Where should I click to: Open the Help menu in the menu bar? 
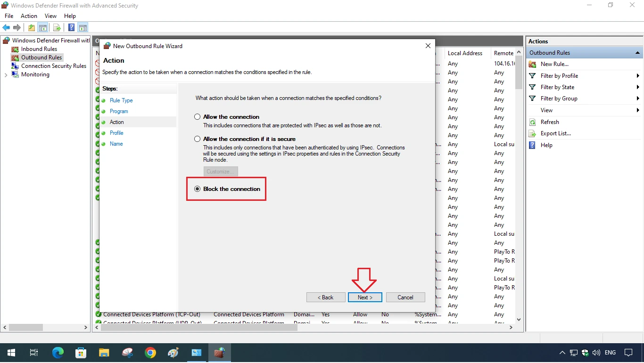70,16
